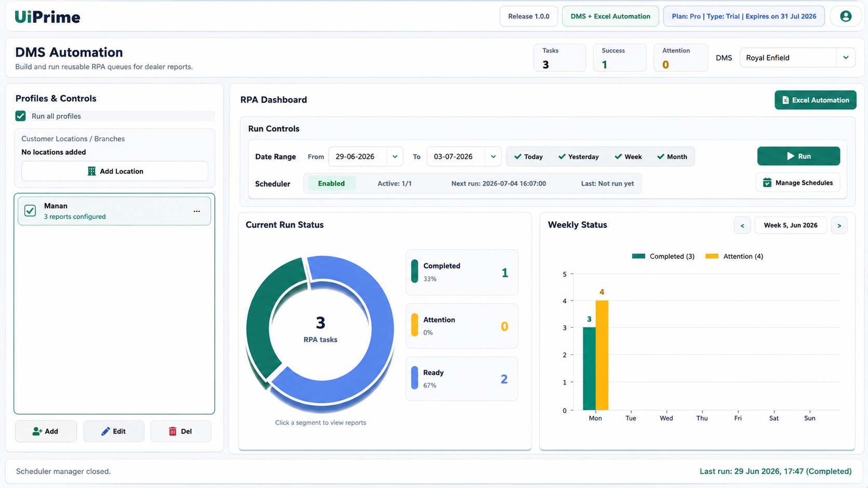Go to next week in Weekly Status
This screenshot has width=868, height=488.
[839, 225]
